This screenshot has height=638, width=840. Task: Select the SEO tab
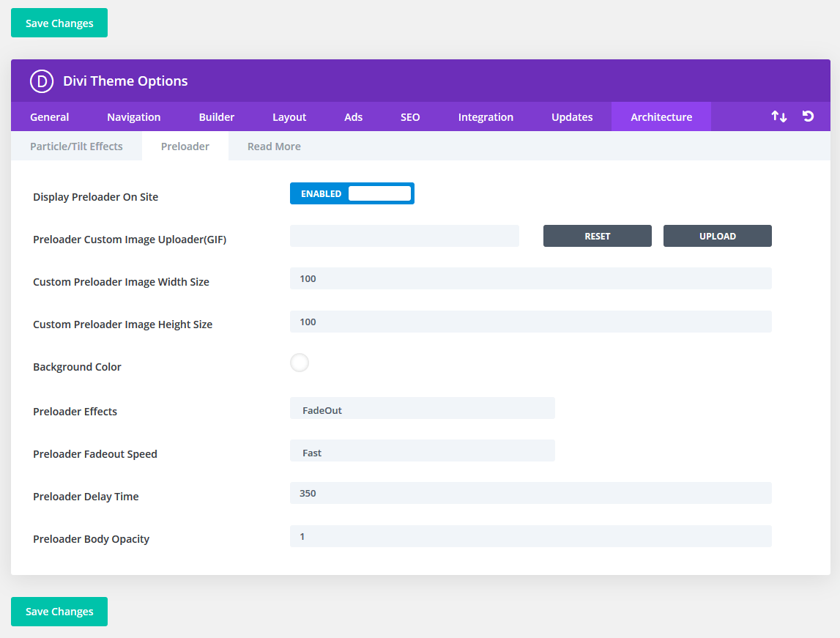[x=410, y=116]
